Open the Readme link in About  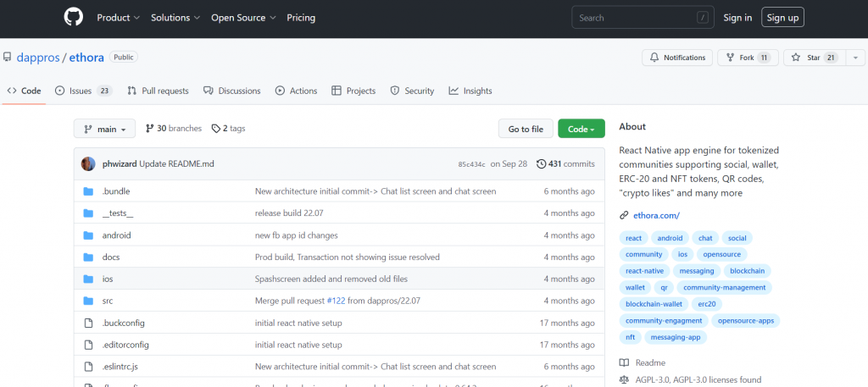[x=650, y=362]
